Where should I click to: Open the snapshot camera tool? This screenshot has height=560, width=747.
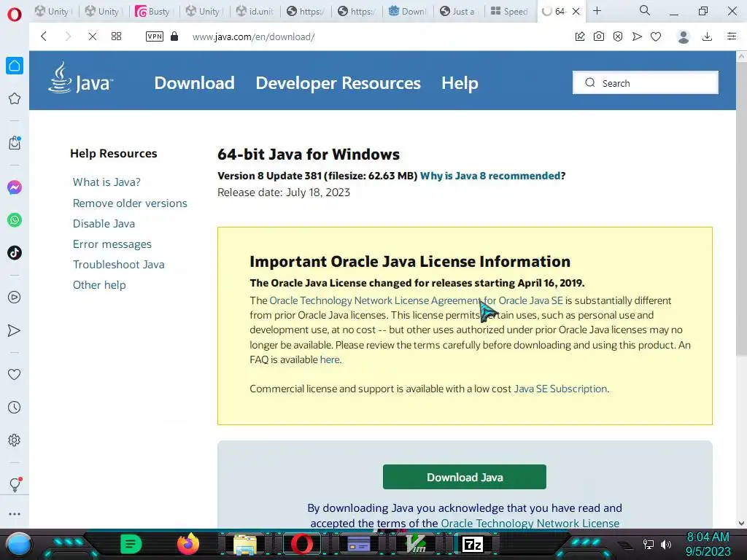pyautogui.click(x=599, y=36)
